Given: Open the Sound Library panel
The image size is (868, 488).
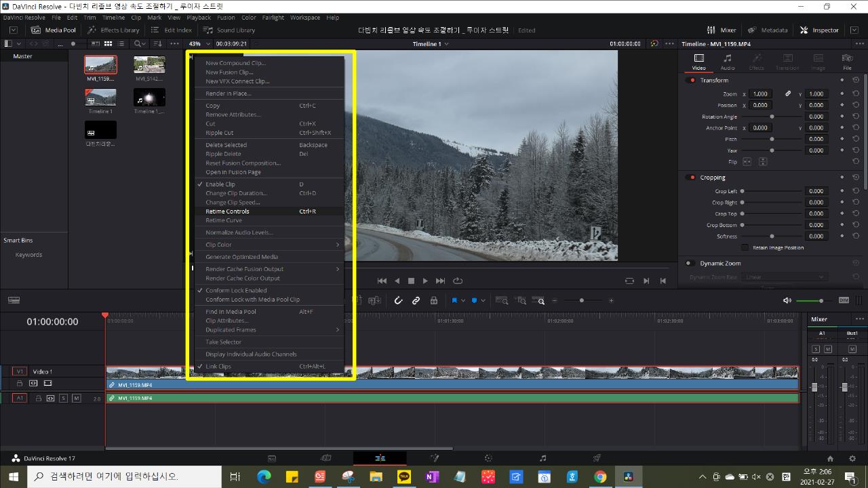Looking at the screenshot, I should pos(229,30).
